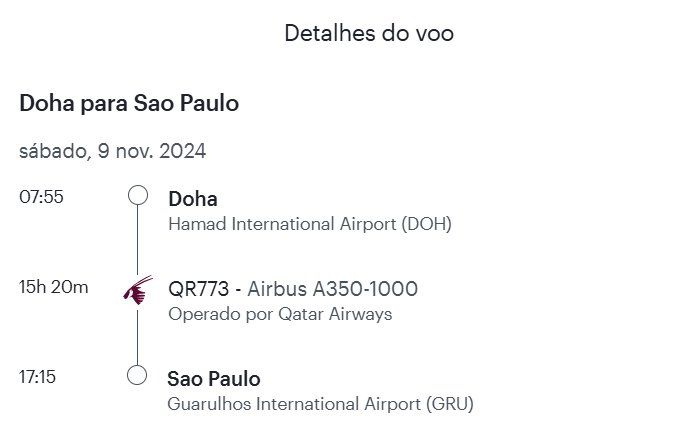Click the 'Doha para Sao Paulo' heading

click(129, 103)
